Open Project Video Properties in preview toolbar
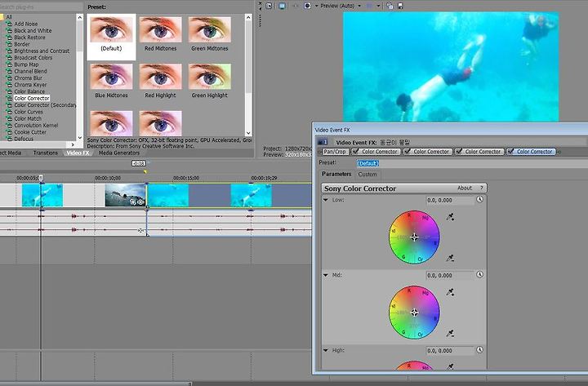Image resolution: width=588 pixels, height=386 pixels. click(x=269, y=6)
